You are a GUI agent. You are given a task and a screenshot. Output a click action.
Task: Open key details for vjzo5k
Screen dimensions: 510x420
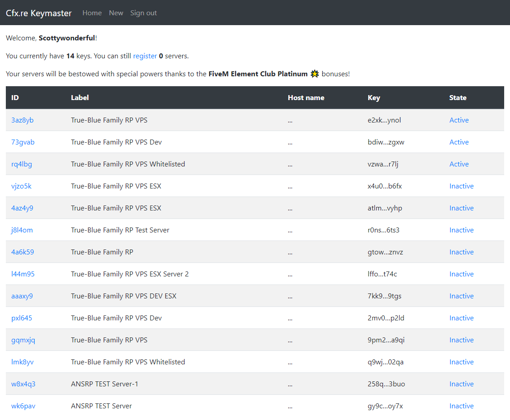(21, 186)
